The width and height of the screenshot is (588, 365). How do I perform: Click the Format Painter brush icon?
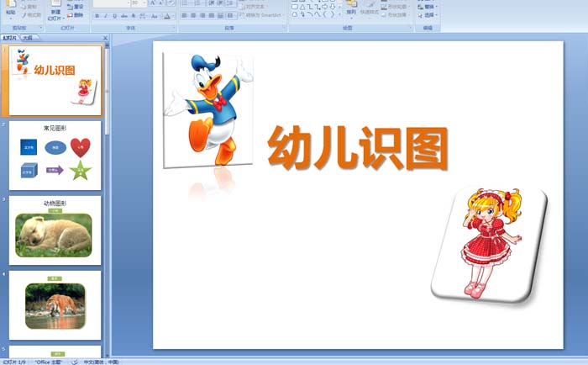[24, 15]
